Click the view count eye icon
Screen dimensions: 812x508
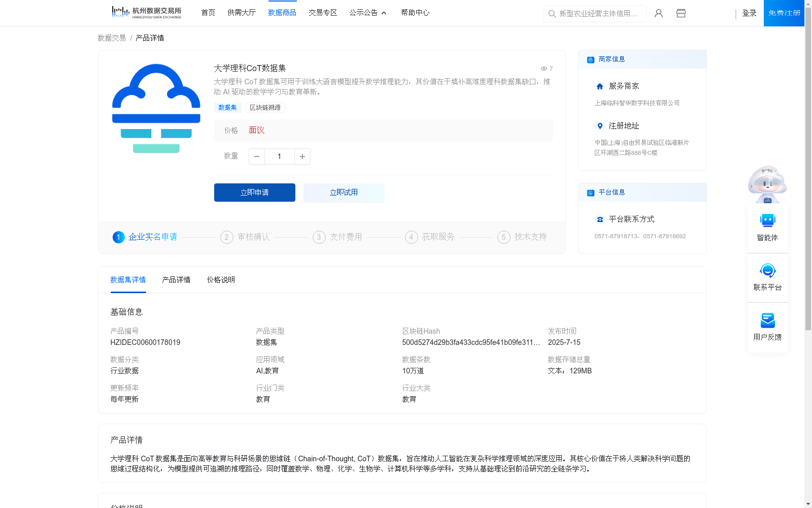pyautogui.click(x=544, y=69)
